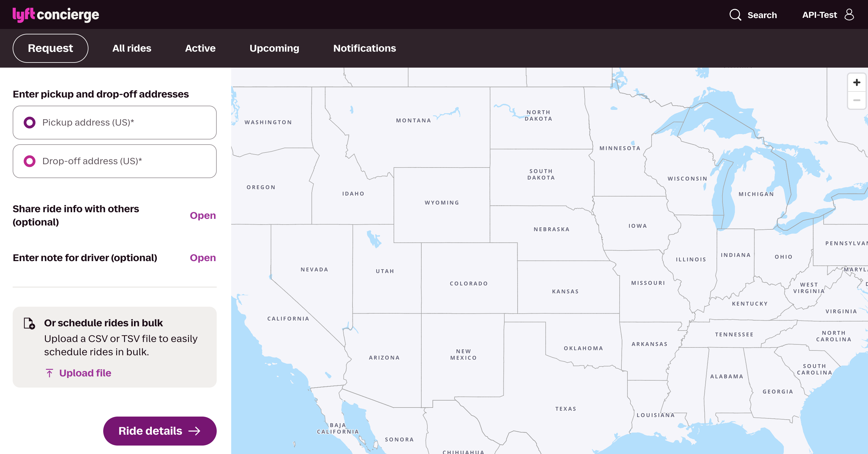Image resolution: width=868 pixels, height=454 pixels.
Task: Click the arrow inside the Ride details button
Action: (x=194, y=431)
